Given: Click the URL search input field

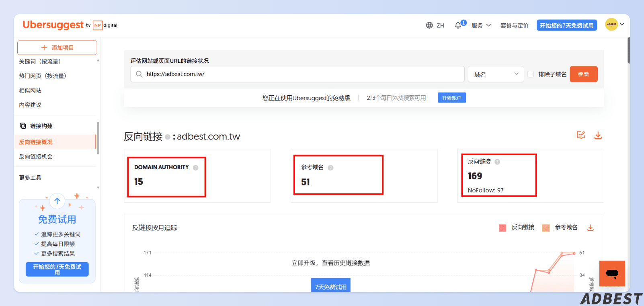Looking at the screenshot, I should click(297, 74).
